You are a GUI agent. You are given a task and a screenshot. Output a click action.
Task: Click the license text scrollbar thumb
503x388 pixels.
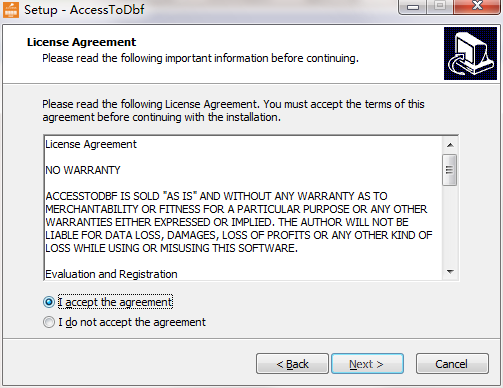tap(450, 170)
